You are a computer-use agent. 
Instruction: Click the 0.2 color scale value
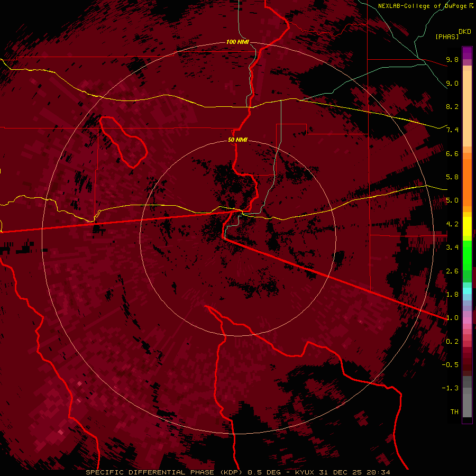click(452, 342)
